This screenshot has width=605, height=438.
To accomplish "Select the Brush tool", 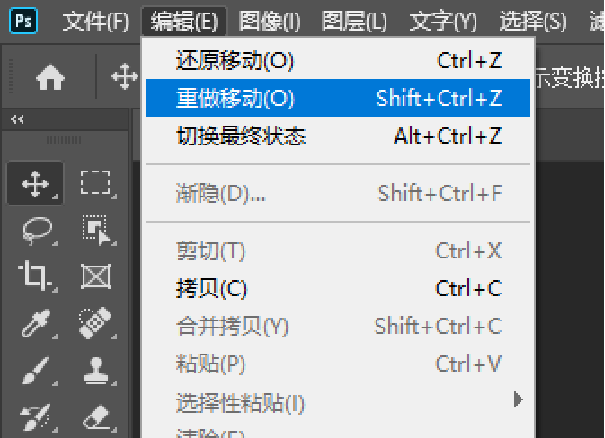I will (x=36, y=368).
